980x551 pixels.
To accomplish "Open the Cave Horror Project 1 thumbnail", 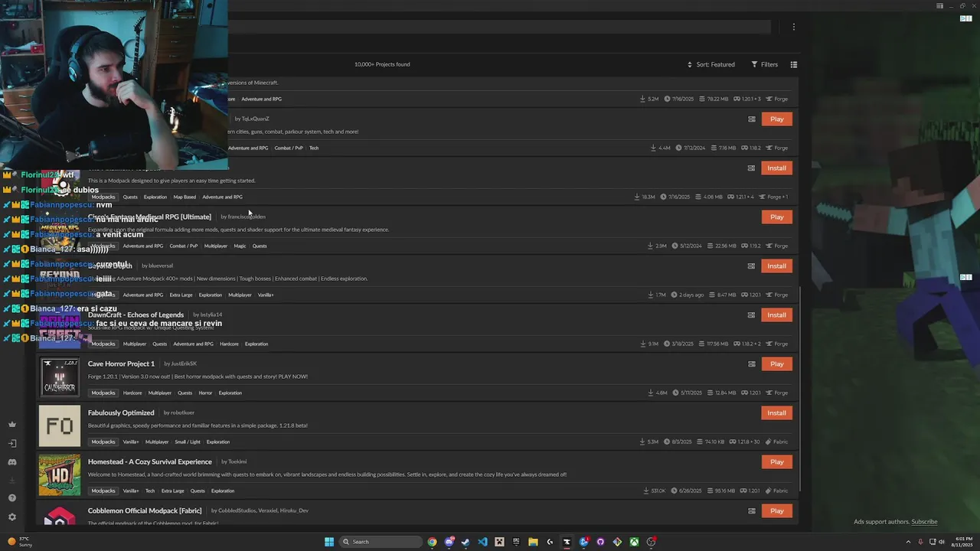I will point(60,377).
